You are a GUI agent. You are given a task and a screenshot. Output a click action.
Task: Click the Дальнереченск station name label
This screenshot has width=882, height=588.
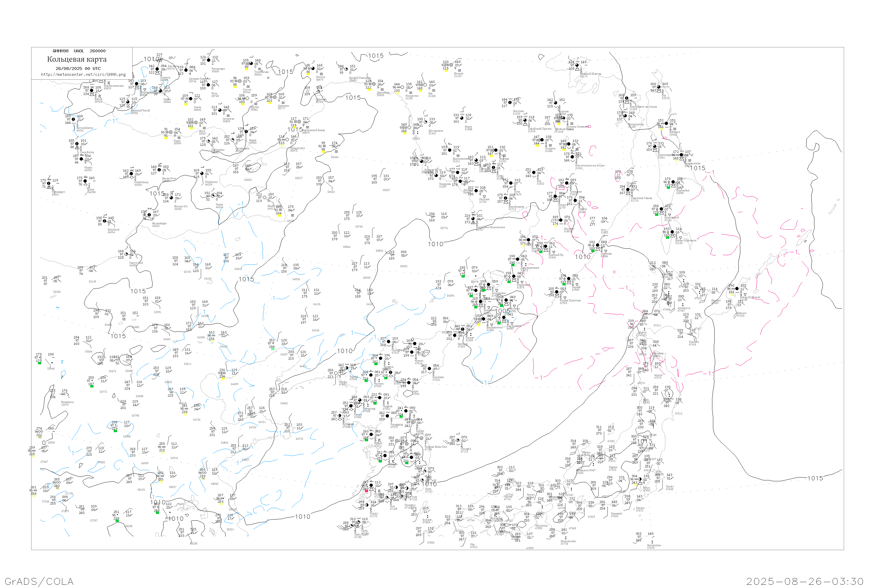530,268
